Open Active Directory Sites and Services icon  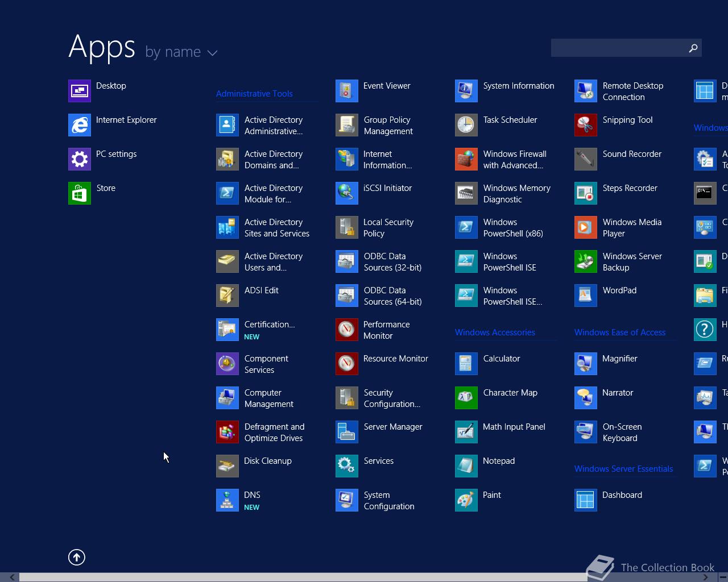click(227, 227)
